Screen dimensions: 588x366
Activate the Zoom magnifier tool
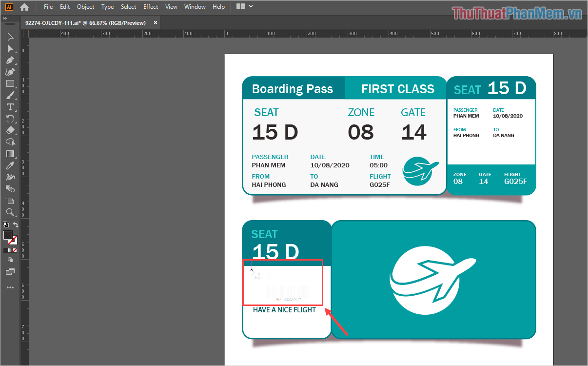pyautogui.click(x=10, y=212)
